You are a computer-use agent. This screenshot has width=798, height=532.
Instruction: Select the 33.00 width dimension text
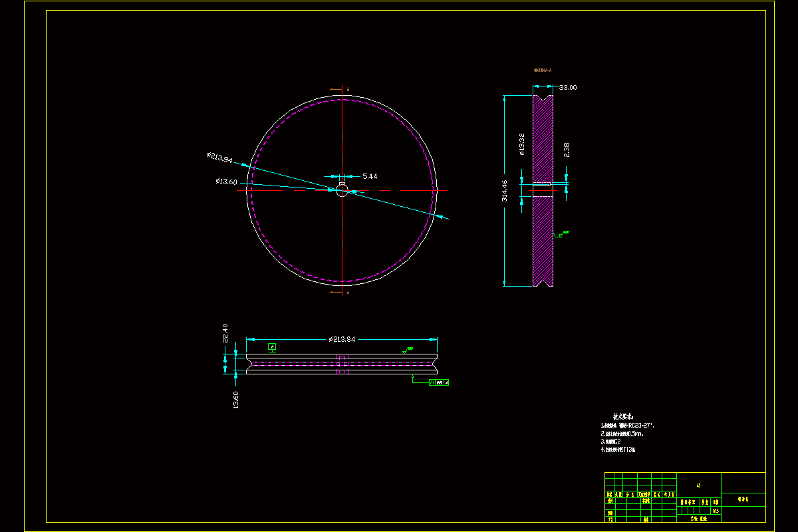click(x=567, y=87)
